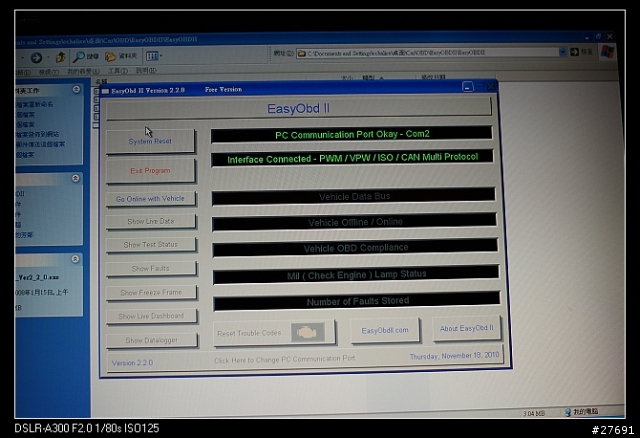Open the Search (搜尋) pane in Explorer
Viewport: 640px width, 438px height.
[85, 56]
